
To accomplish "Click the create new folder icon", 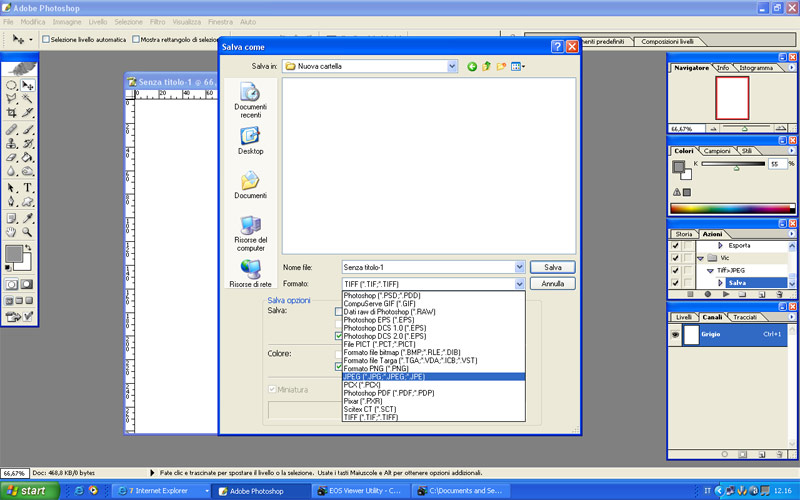I will pyautogui.click(x=502, y=66).
